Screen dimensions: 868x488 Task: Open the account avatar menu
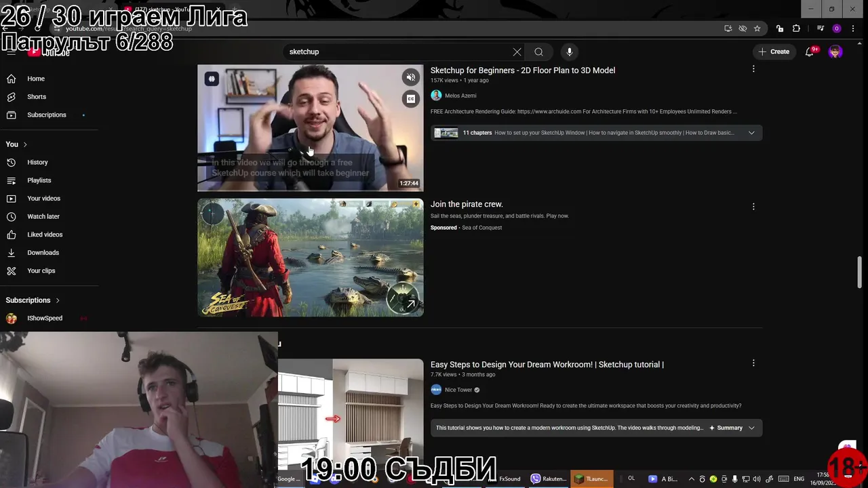(835, 52)
